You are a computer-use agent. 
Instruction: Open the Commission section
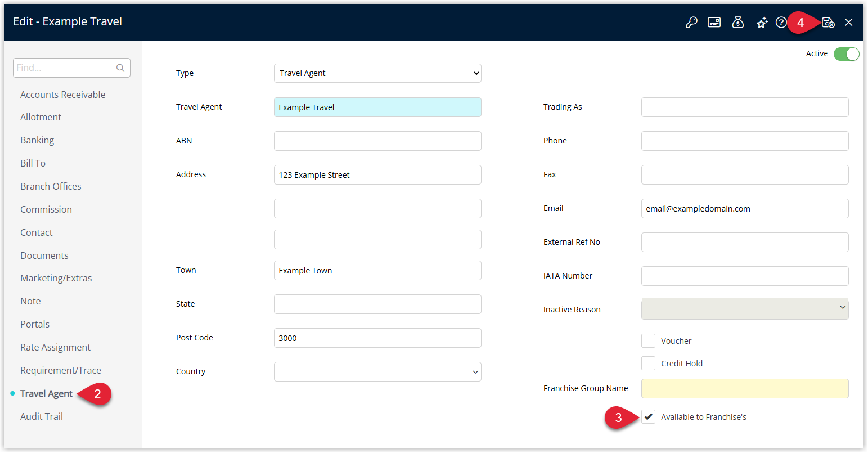click(46, 209)
